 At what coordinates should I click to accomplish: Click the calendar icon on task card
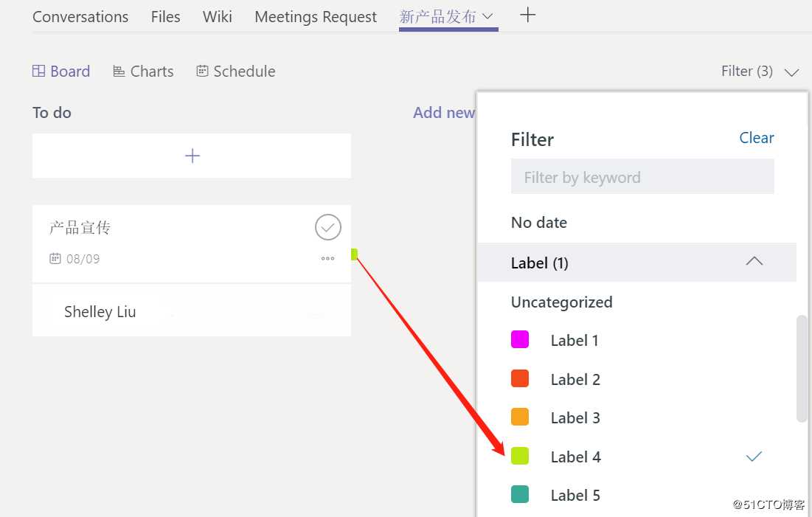pyautogui.click(x=55, y=258)
